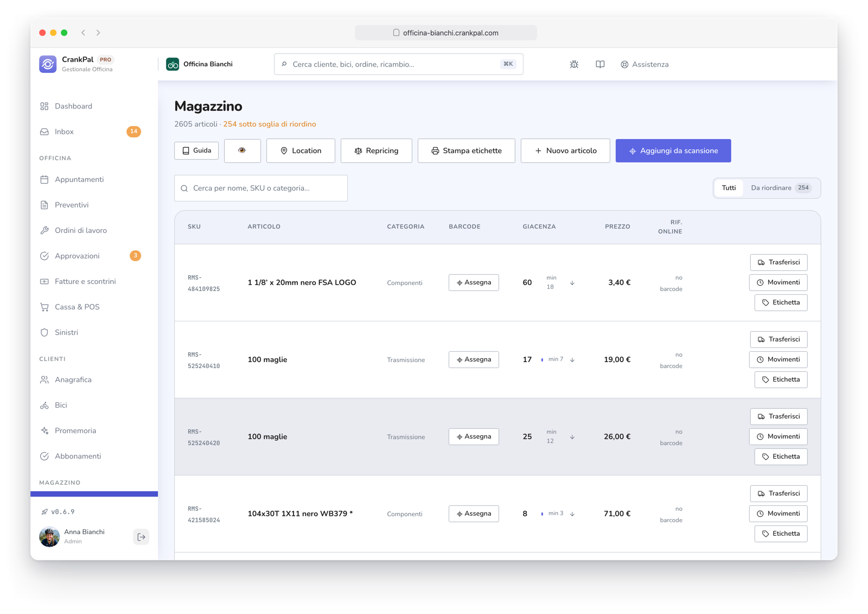Assegna barcode for 104x30T WB379

pyautogui.click(x=474, y=514)
